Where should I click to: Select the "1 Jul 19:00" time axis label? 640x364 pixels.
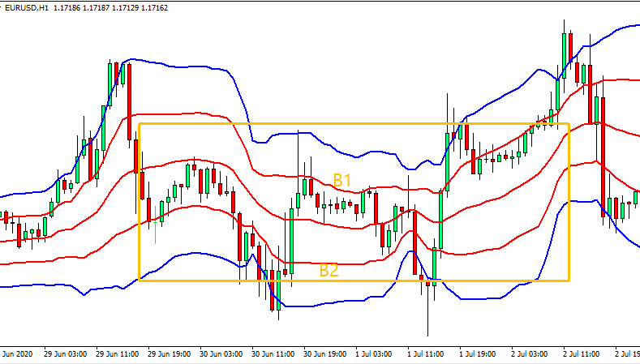pyautogui.click(x=477, y=354)
